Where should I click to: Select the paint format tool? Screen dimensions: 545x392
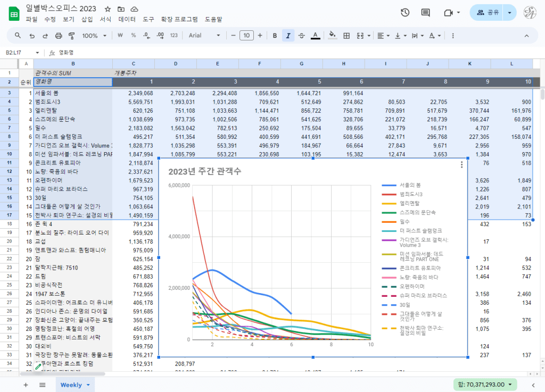tap(72, 36)
